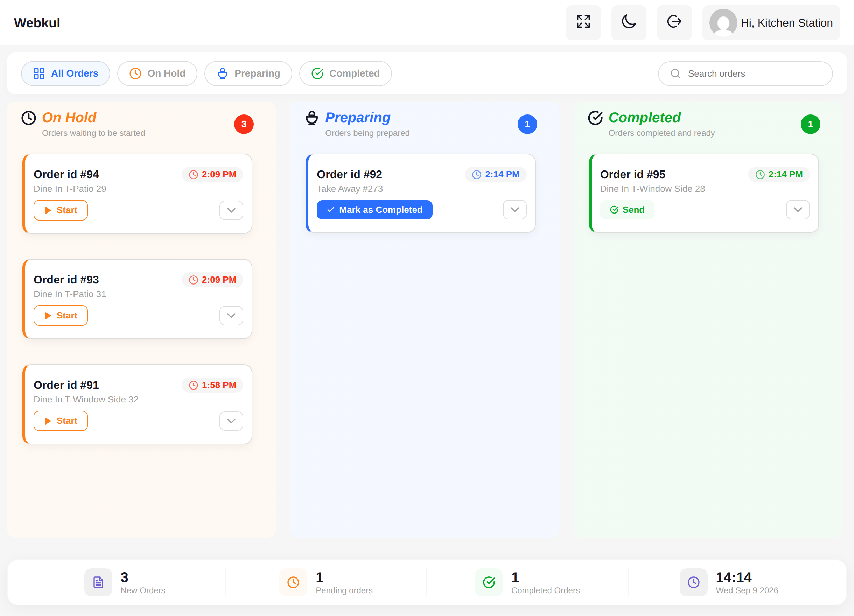The image size is (854, 616).
Task: Click the red On Hold count badge
Action: pyautogui.click(x=244, y=124)
